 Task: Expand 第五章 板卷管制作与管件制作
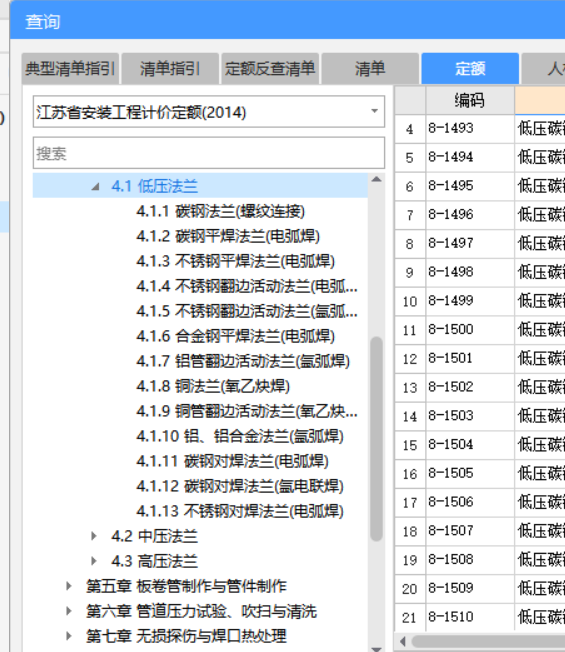point(69,586)
